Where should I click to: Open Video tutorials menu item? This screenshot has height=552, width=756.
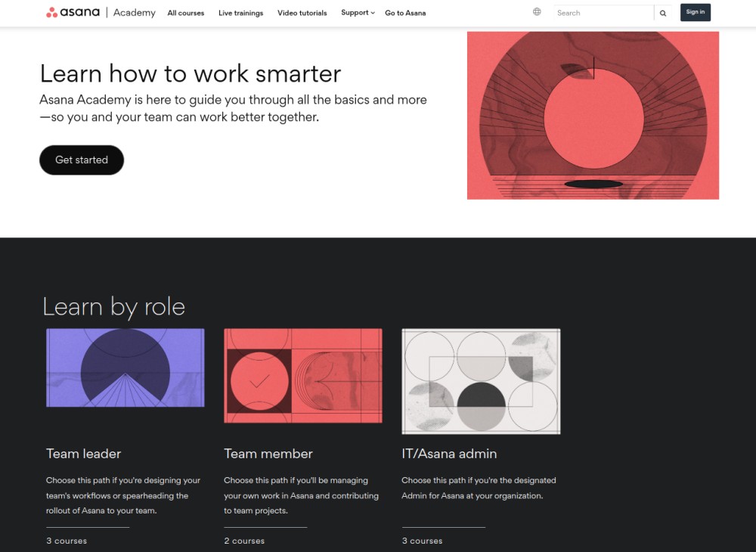302,13
